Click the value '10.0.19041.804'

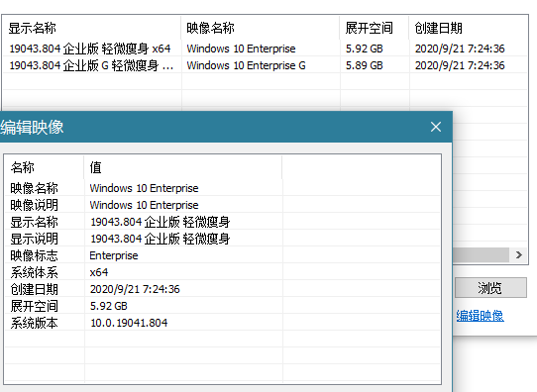129,323
